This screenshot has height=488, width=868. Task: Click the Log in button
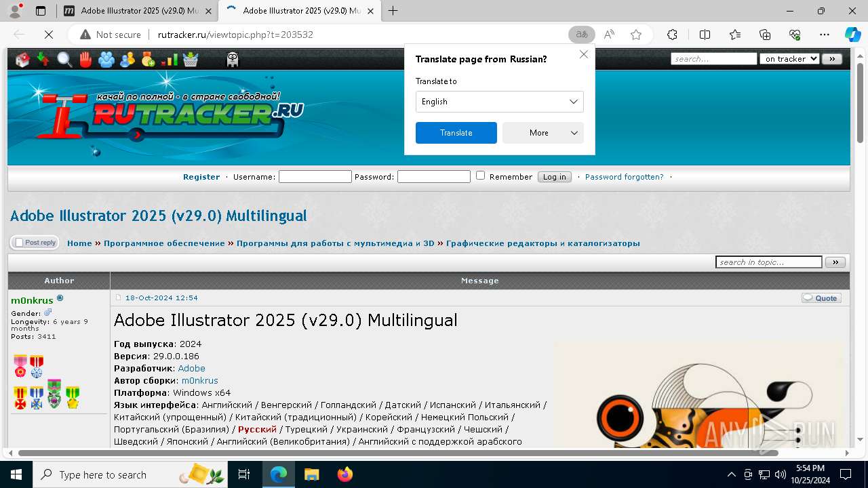[554, 177]
